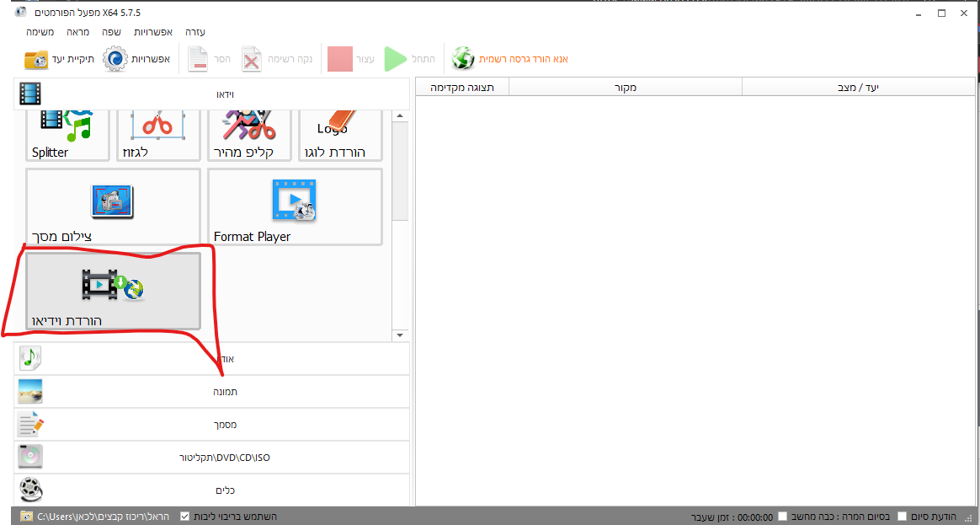The height and width of the screenshot is (525, 980).
Task: Click the video panel scroll down arrow
Action: pyautogui.click(x=400, y=336)
